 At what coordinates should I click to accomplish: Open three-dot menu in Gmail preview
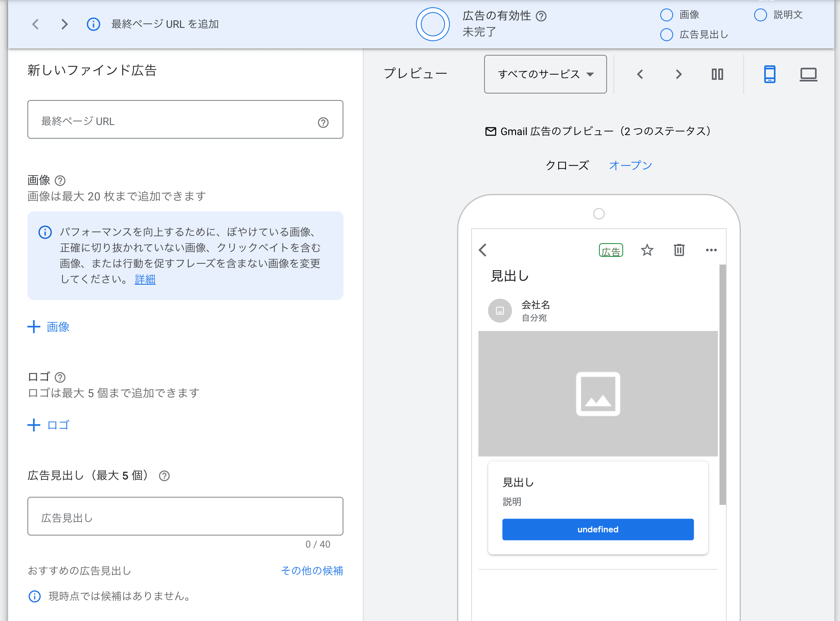click(711, 250)
